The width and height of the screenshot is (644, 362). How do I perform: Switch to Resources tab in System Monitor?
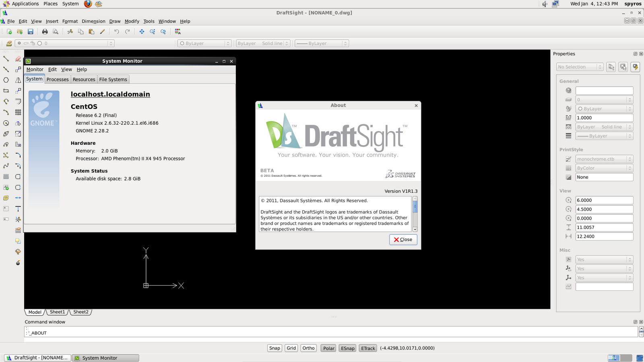pos(84,79)
